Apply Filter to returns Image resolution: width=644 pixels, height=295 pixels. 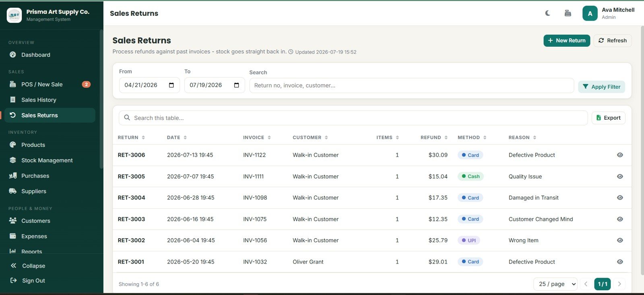point(602,87)
